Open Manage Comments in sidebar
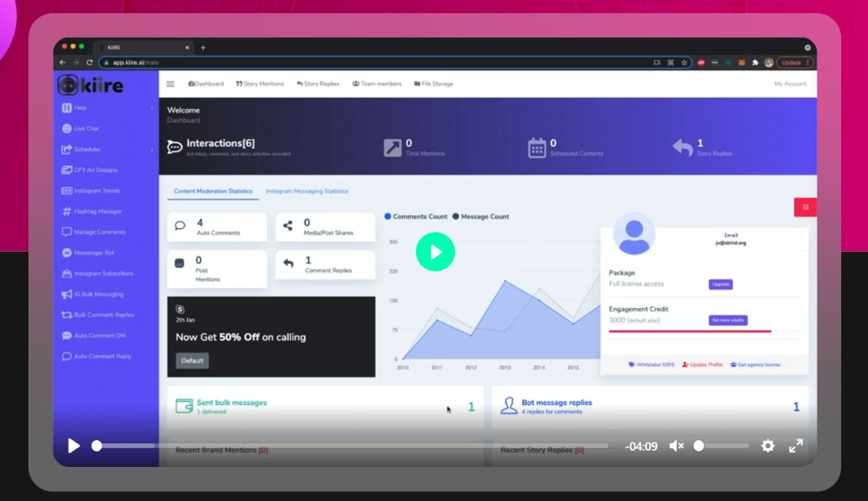 tap(94, 232)
